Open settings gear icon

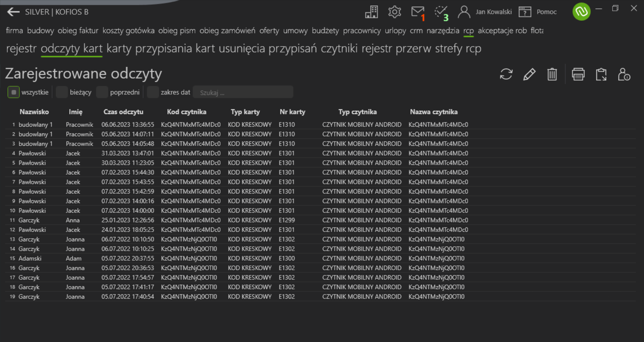394,12
